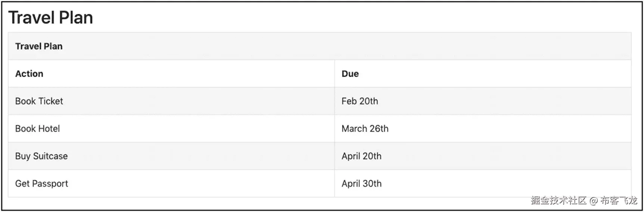Select the Due column header

pos(350,74)
